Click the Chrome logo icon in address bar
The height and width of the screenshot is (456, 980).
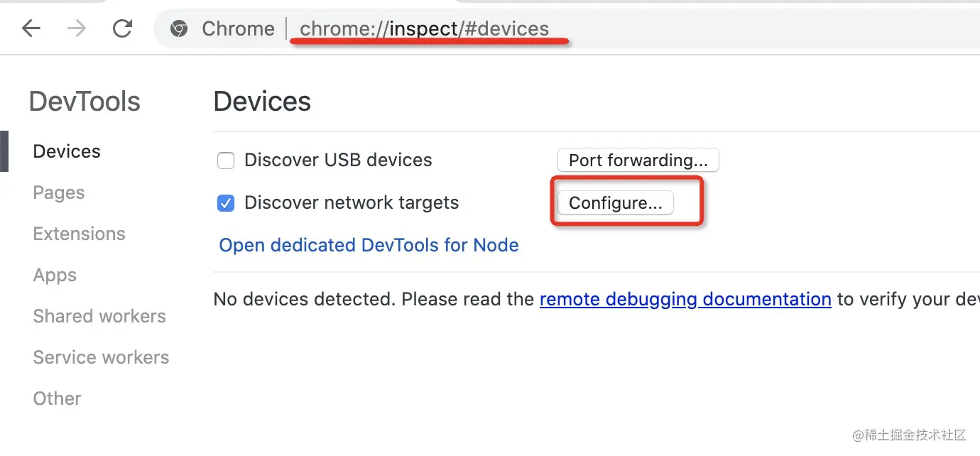(179, 28)
